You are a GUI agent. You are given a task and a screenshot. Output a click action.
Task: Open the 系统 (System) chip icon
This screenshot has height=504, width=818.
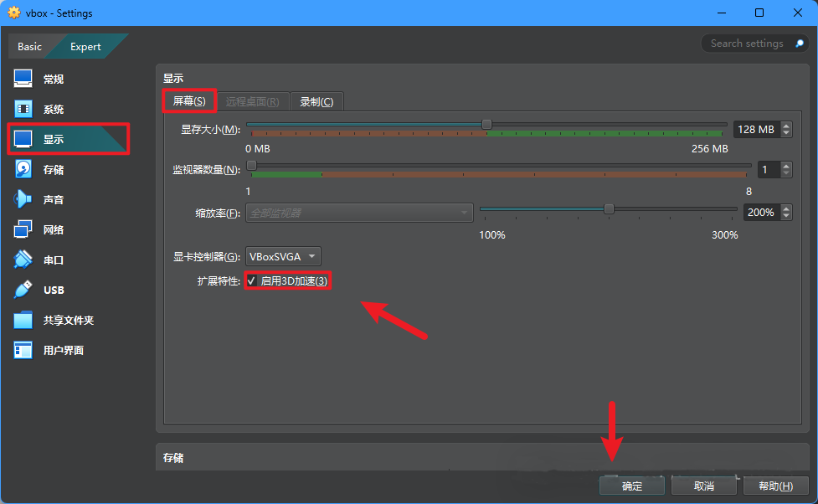tap(23, 109)
